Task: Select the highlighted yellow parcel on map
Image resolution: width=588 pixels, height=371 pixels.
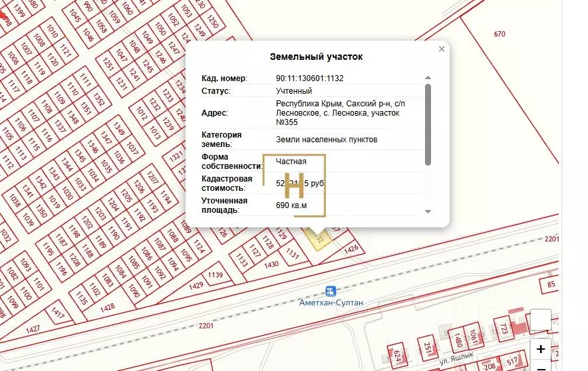Action: pyautogui.click(x=315, y=235)
